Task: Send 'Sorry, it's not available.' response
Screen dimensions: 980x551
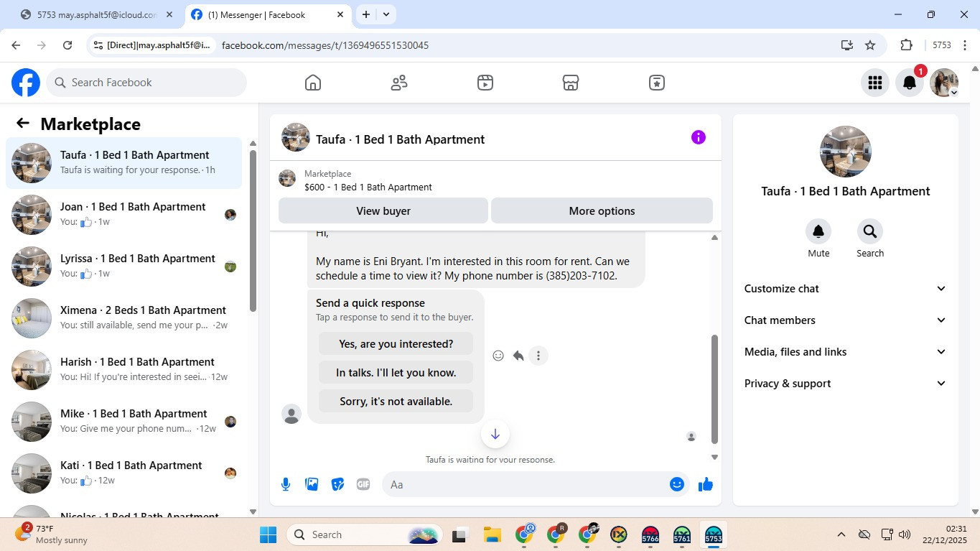Action: pos(396,402)
